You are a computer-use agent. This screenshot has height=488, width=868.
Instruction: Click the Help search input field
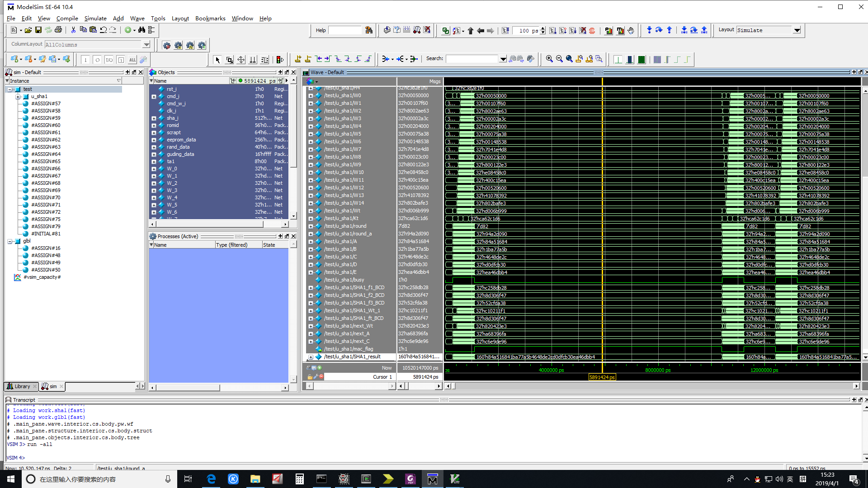pos(344,30)
